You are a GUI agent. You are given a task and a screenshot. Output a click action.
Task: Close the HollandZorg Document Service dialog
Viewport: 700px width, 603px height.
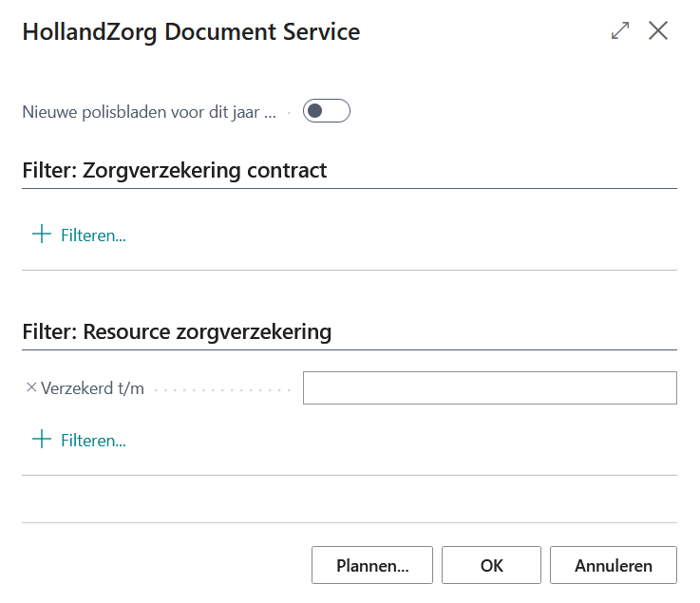click(x=658, y=30)
